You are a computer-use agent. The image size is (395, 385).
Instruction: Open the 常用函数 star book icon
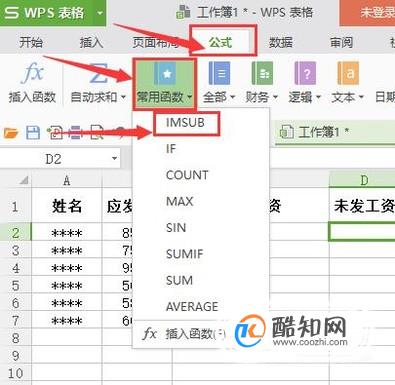point(165,72)
